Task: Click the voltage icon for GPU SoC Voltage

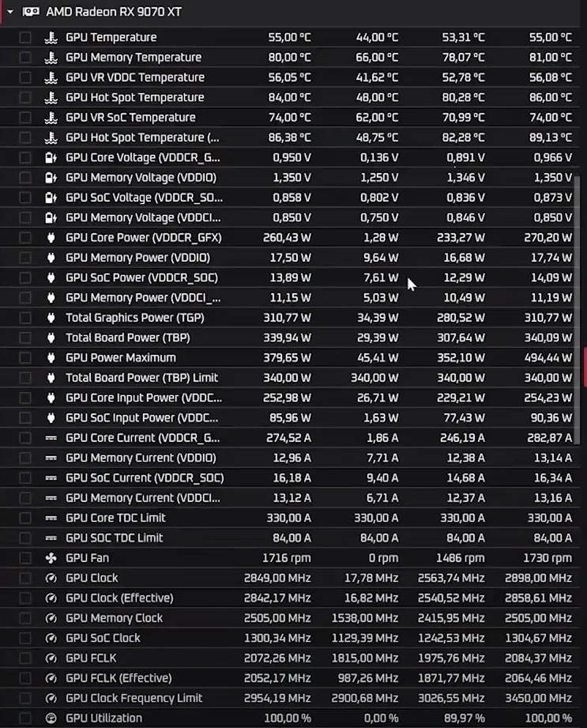Action: [51, 198]
